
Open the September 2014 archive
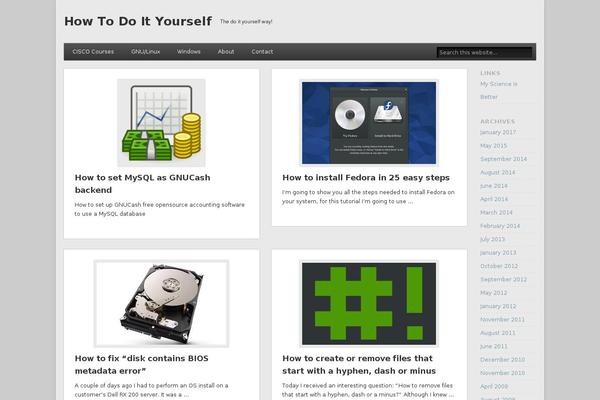[504, 159]
